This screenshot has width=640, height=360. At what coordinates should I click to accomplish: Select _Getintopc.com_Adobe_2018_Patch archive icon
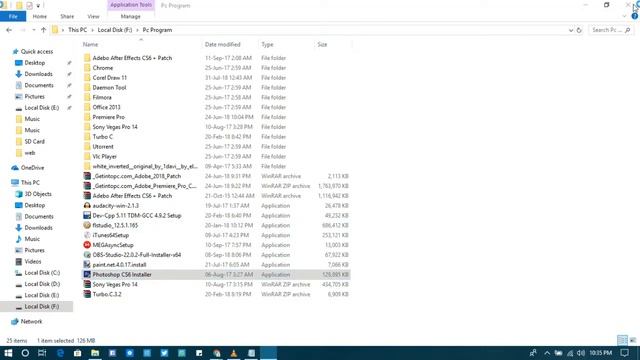click(x=87, y=176)
